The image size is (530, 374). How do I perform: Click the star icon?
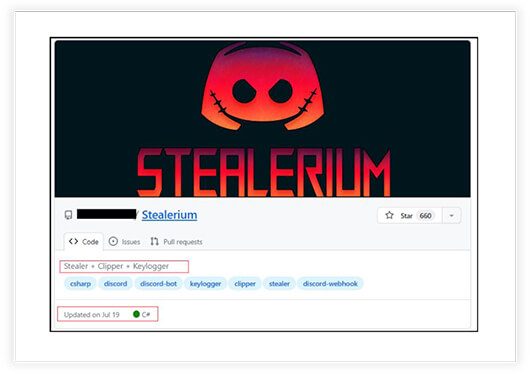coord(389,215)
